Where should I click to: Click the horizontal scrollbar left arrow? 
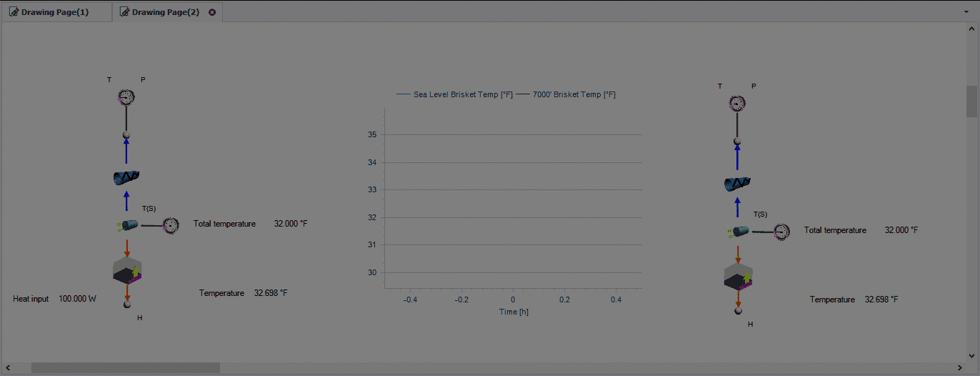[7, 367]
